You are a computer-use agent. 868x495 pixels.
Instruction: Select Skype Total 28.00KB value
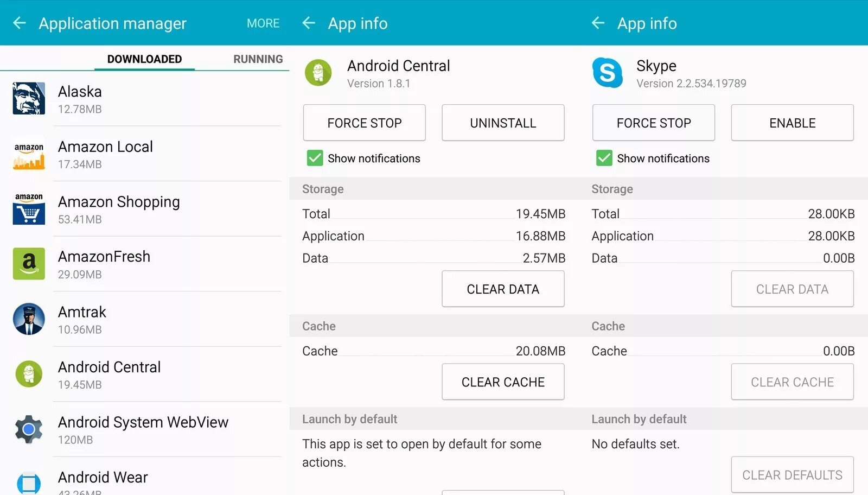(831, 214)
